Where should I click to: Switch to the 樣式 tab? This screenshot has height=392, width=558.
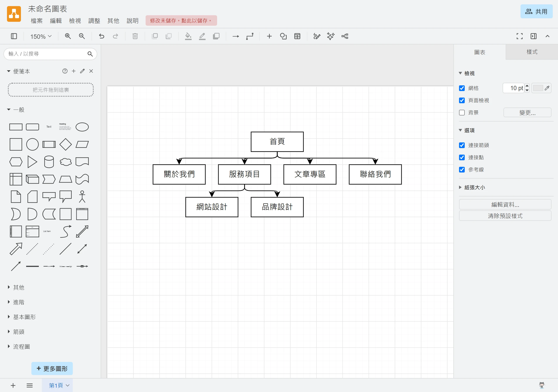point(532,52)
